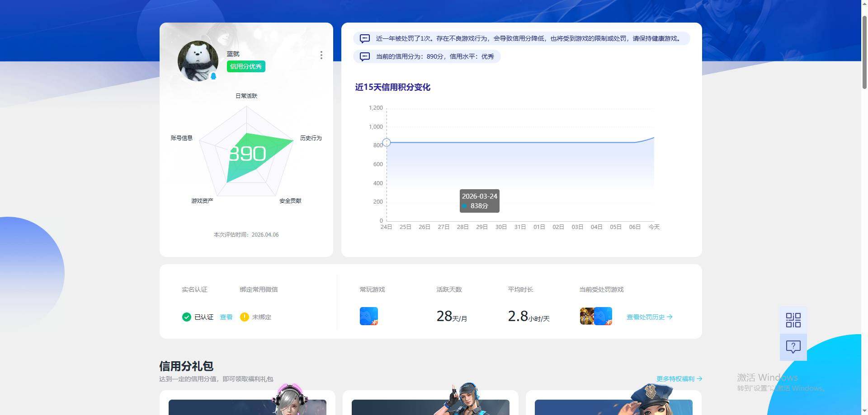Open the middle gift card with blue-cap soldier

pyautogui.click(x=430, y=402)
